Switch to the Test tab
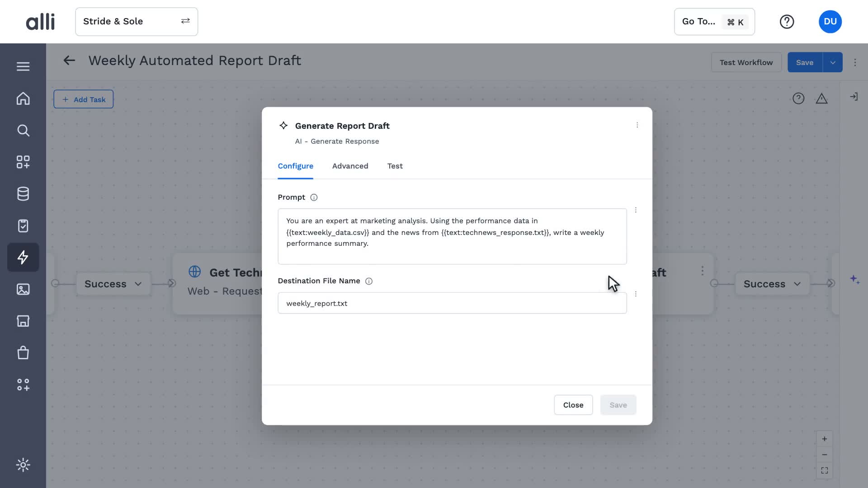Image resolution: width=868 pixels, height=488 pixels. coord(395,166)
